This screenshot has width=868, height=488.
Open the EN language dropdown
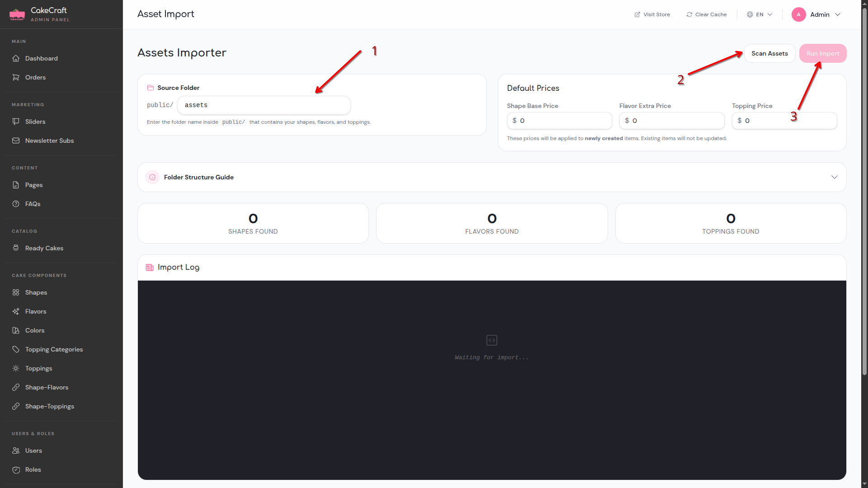(759, 14)
